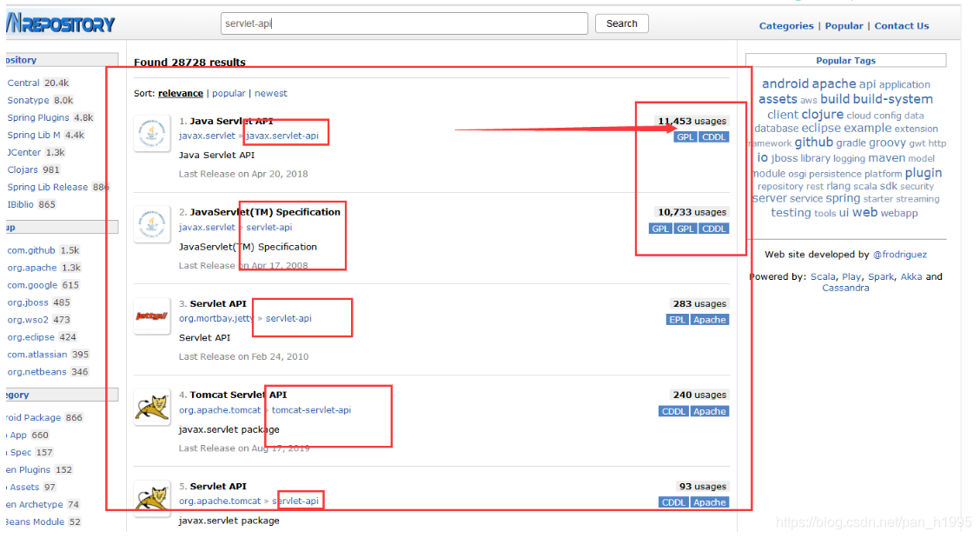Open the Cassandra link
This screenshot has width=980, height=538.
(x=845, y=288)
